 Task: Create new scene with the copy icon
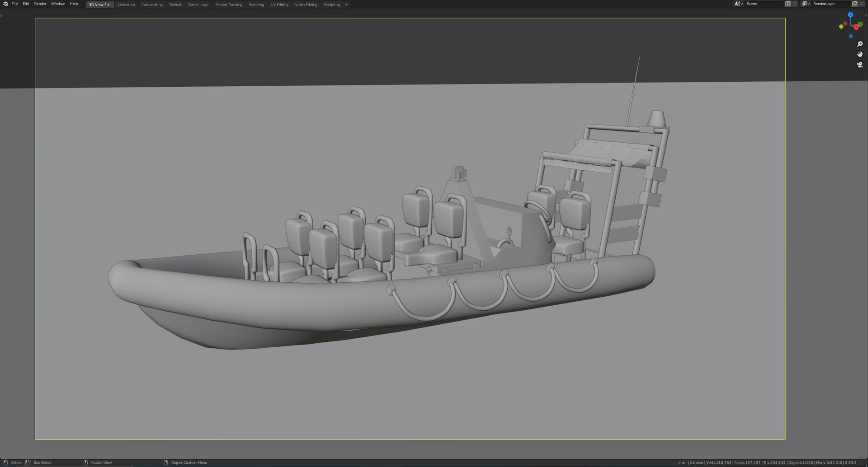788,4
